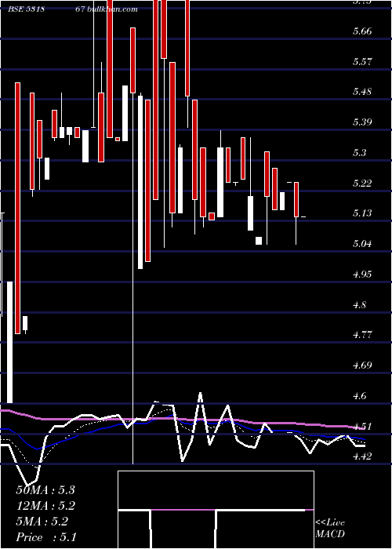This screenshot has height=549, width=392.
Task: Click the 5.66 price axis label
Action: coord(362,31)
